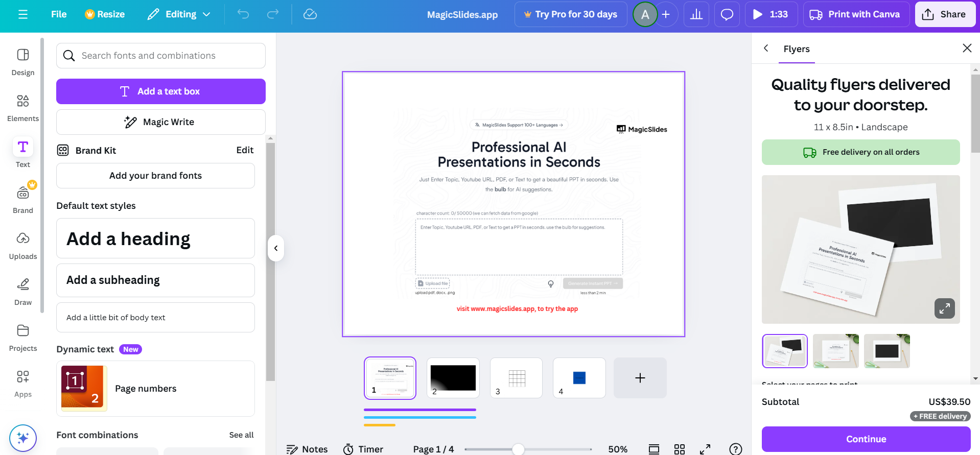This screenshot has width=980, height=455.
Task: Click the Undo arrow
Action: click(243, 14)
